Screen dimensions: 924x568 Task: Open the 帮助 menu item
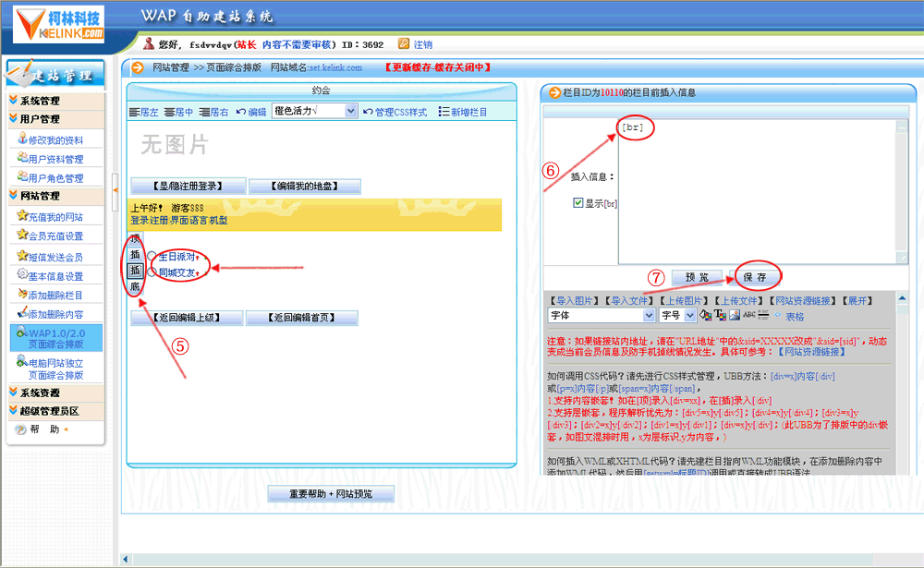pyautogui.click(x=44, y=429)
